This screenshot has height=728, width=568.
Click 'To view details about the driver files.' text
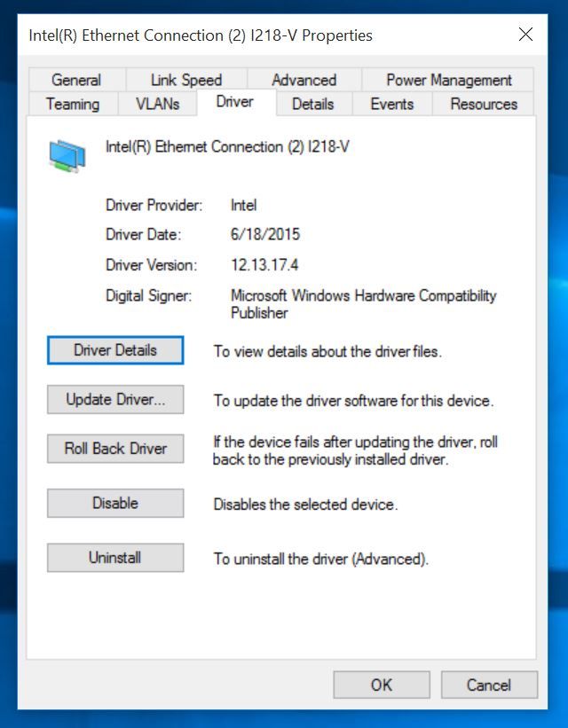point(327,351)
